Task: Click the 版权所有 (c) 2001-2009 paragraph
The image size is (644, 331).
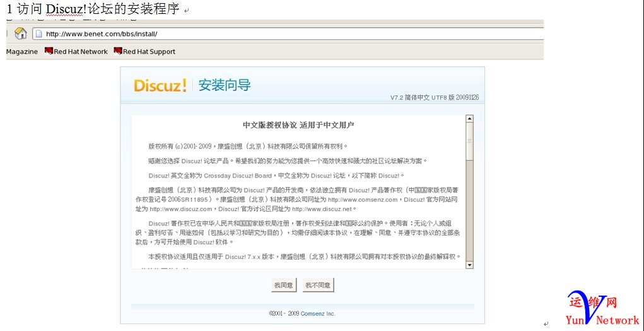Action: pos(248,146)
